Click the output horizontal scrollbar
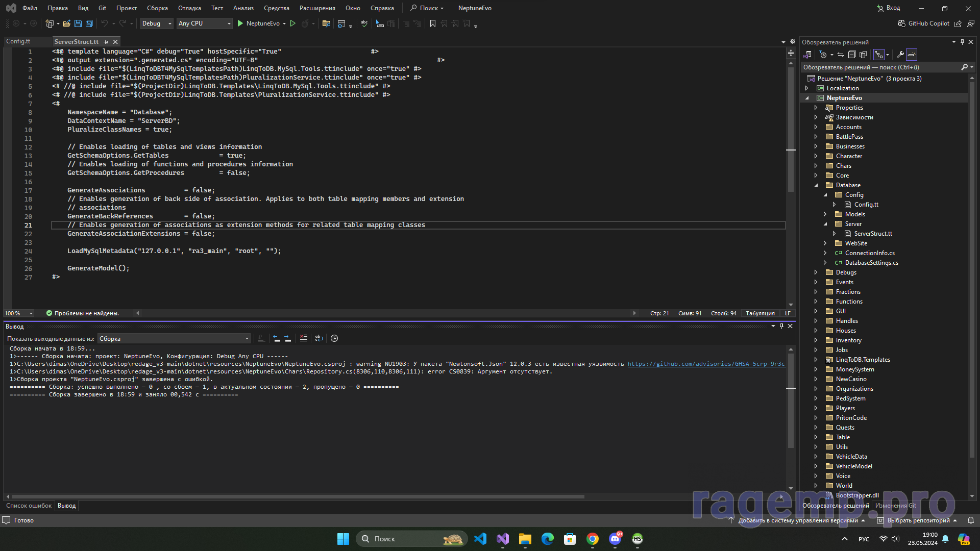Viewport: 980px width, 551px height. click(x=298, y=496)
